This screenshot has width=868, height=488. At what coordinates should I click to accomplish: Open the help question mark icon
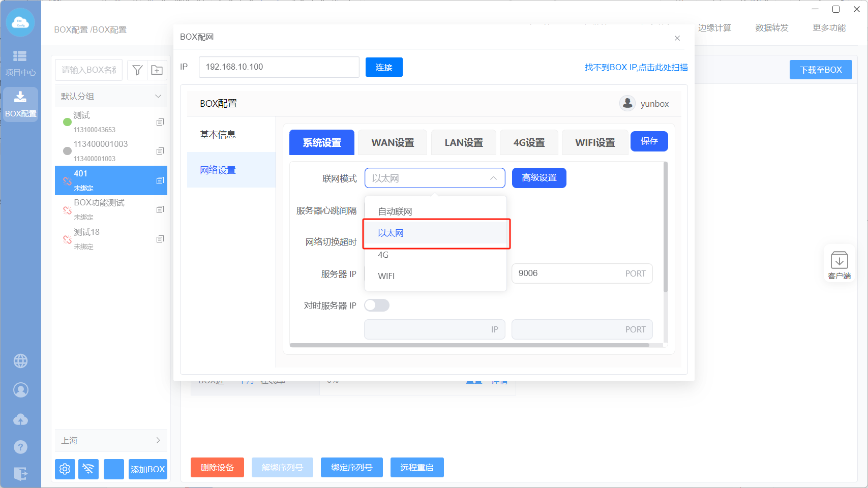[x=20, y=447]
